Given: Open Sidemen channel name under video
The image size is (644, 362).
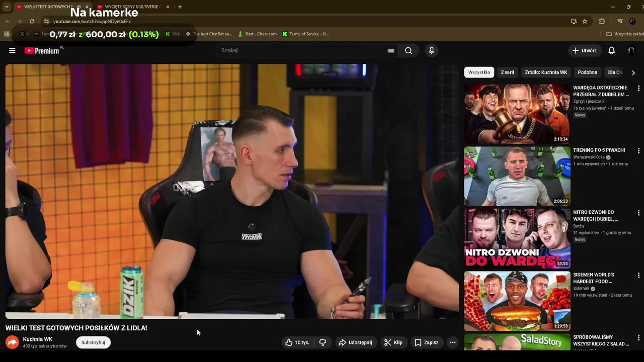Looking at the screenshot, I should click(x=581, y=289).
